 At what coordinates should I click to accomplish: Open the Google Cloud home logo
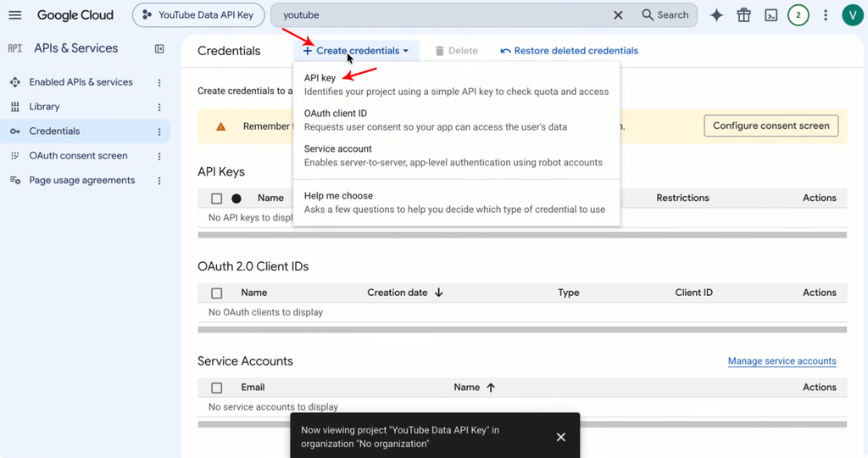click(75, 15)
